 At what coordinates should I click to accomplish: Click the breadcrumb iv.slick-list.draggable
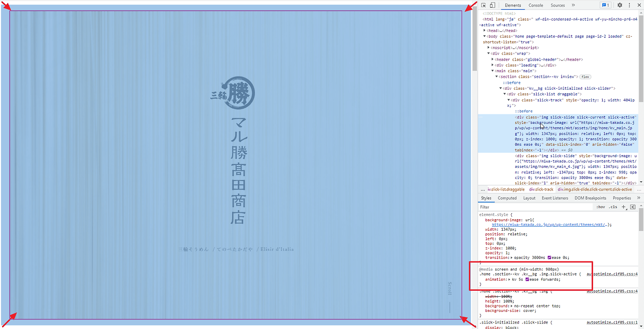(506, 189)
